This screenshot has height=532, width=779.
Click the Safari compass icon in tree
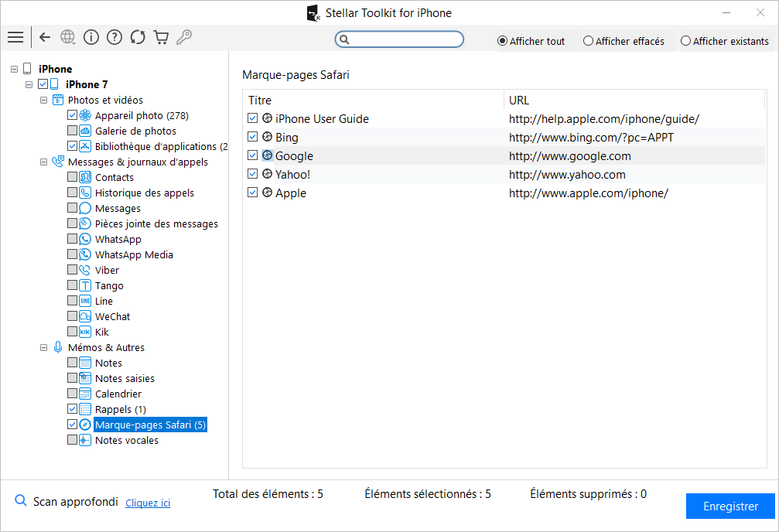(x=85, y=425)
